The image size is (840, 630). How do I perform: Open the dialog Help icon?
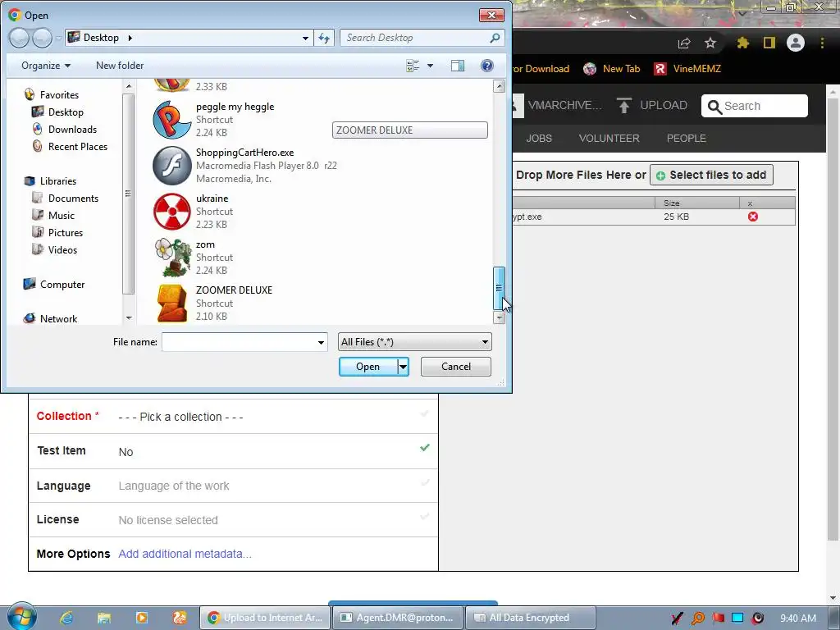tap(487, 66)
